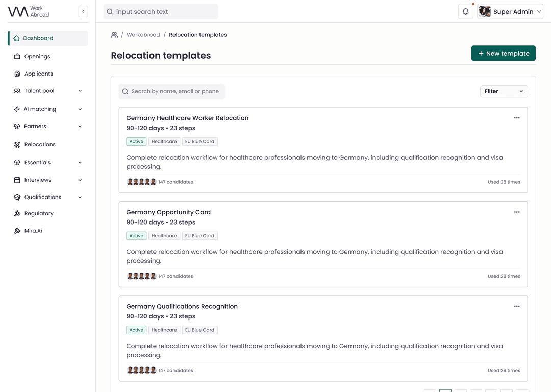Click the search by name, email or phone field
This screenshot has width=551, height=392.
(x=175, y=91)
